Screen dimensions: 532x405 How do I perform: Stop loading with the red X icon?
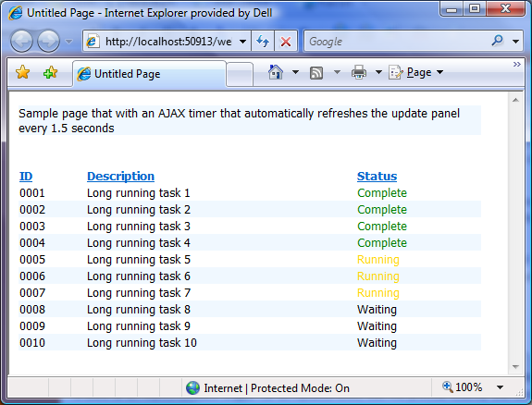pos(286,42)
